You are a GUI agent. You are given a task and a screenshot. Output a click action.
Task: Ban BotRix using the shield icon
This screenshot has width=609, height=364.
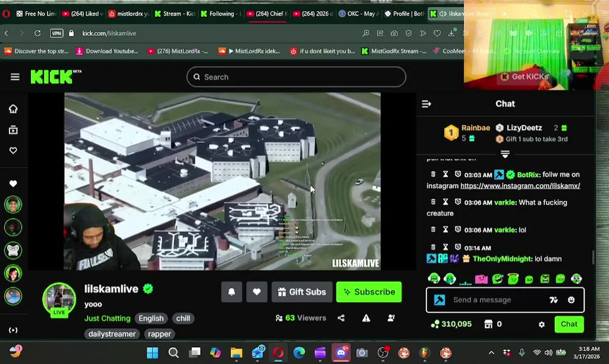coord(458,174)
